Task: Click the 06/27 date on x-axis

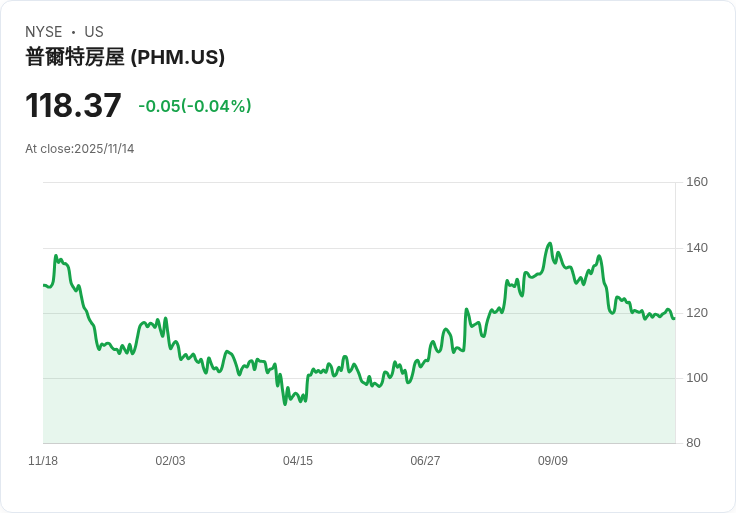Action: click(x=425, y=461)
